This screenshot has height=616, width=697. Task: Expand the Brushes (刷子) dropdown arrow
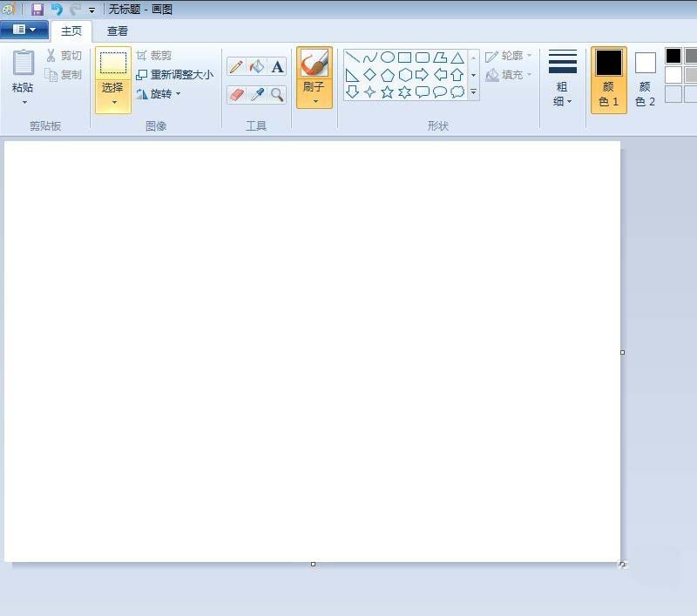[315, 101]
